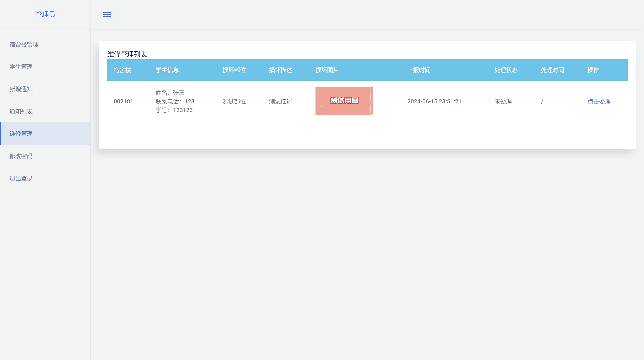The image size is (644, 360).
Task: Toggle the hamburger menu icon
Action: (107, 14)
